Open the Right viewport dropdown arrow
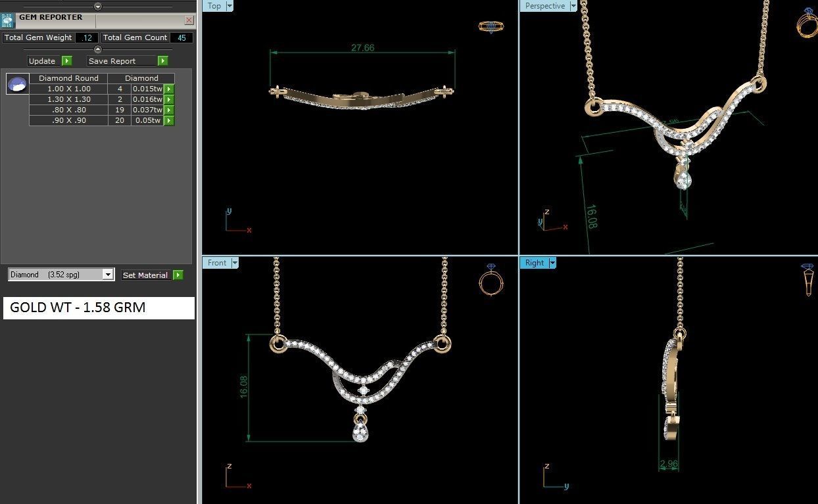818x504 pixels. 552,263
